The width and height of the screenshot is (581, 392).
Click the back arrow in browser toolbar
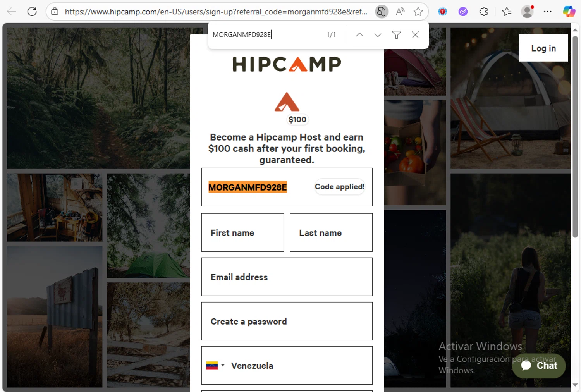12,12
